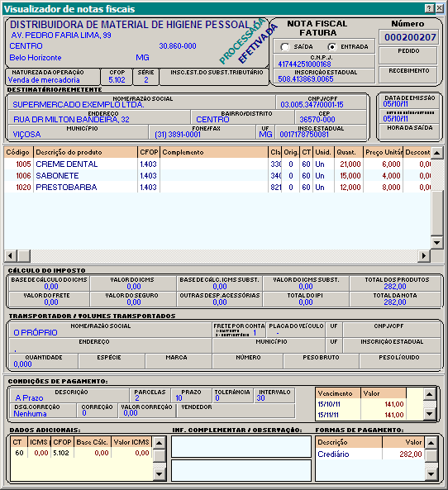Click dados adicionais scroll down arrow
The height and width of the screenshot is (490, 448).
[x=160, y=474]
